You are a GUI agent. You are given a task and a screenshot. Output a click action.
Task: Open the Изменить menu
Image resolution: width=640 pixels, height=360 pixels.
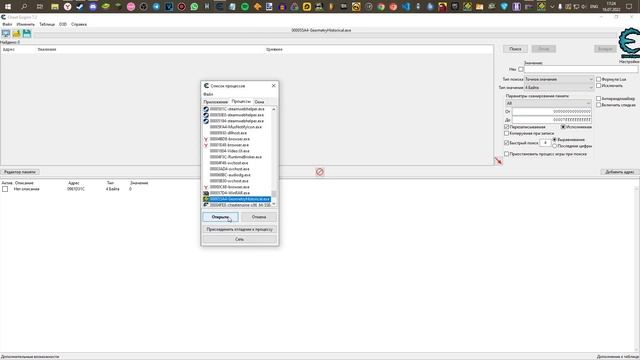click(x=25, y=24)
